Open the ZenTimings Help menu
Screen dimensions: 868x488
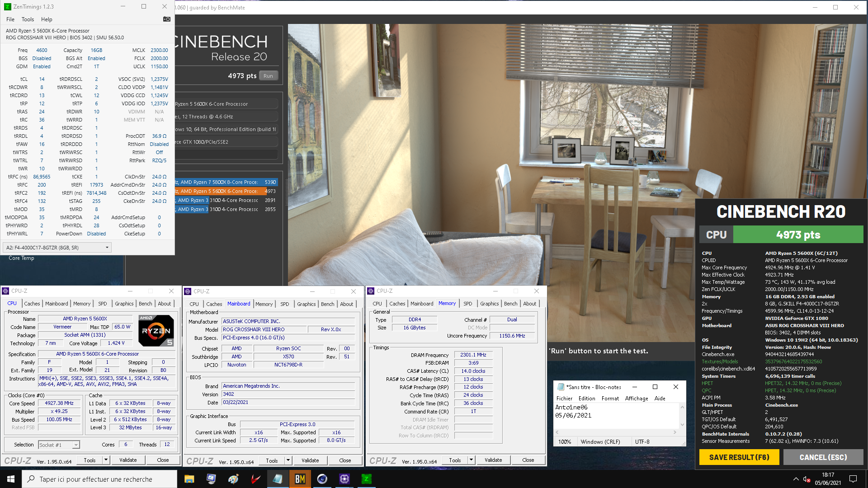(x=47, y=19)
